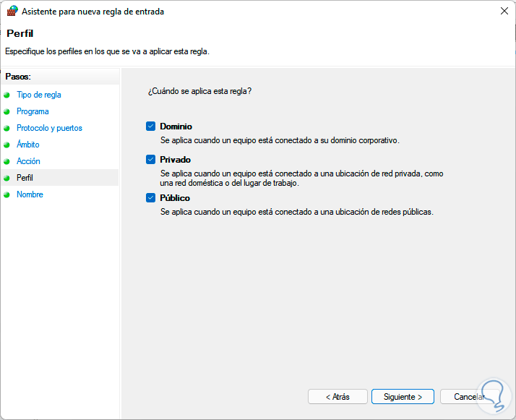Click the green bullet beside Acción

[x=7, y=161]
